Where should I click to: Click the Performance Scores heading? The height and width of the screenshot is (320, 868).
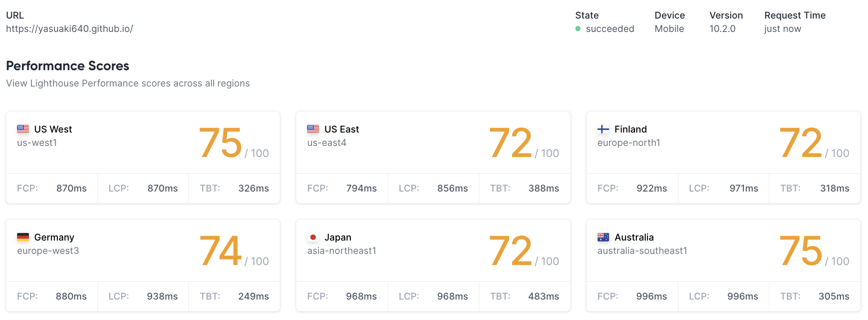point(68,66)
